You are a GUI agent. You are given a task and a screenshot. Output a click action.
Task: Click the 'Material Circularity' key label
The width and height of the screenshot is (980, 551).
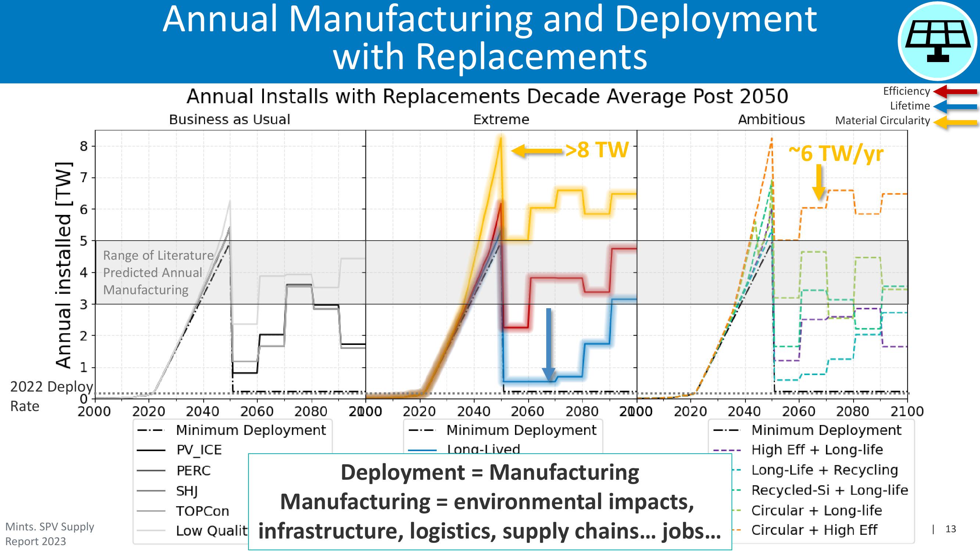[x=882, y=120]
